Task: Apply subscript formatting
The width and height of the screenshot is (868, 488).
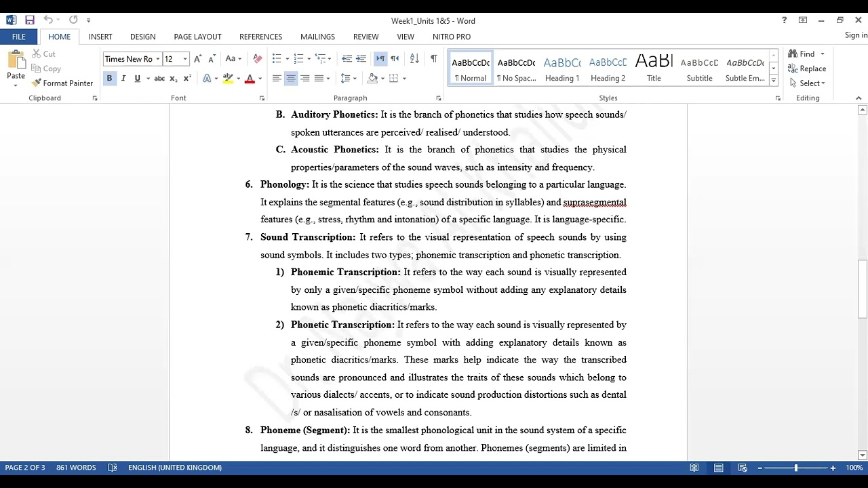Action: pyautogui.click(x=173, y=79)
